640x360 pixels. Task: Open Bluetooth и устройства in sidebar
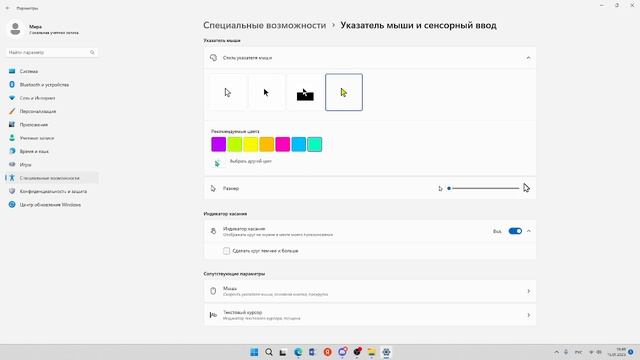point(51,85)
